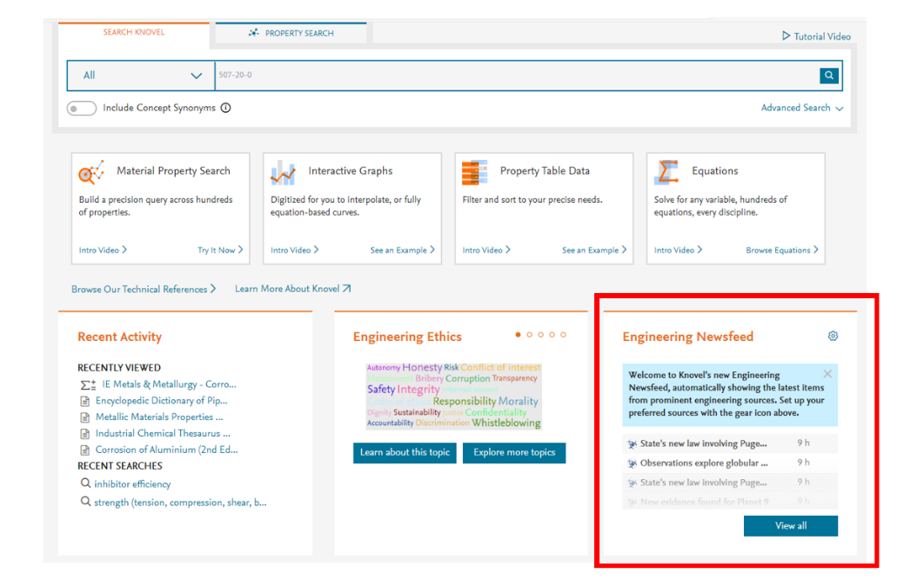
Task: Click search icon beside inhibitor efficiency
Action: click(x=85, y=483)
